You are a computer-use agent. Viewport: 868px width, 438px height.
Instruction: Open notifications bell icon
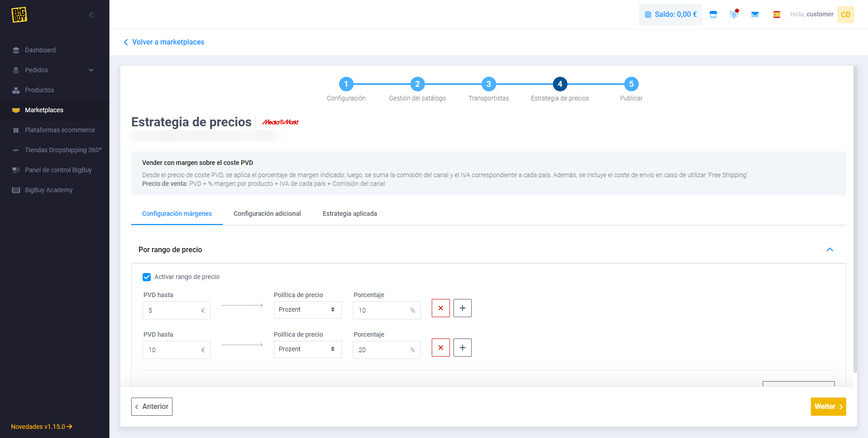click(x=734, y=15)
